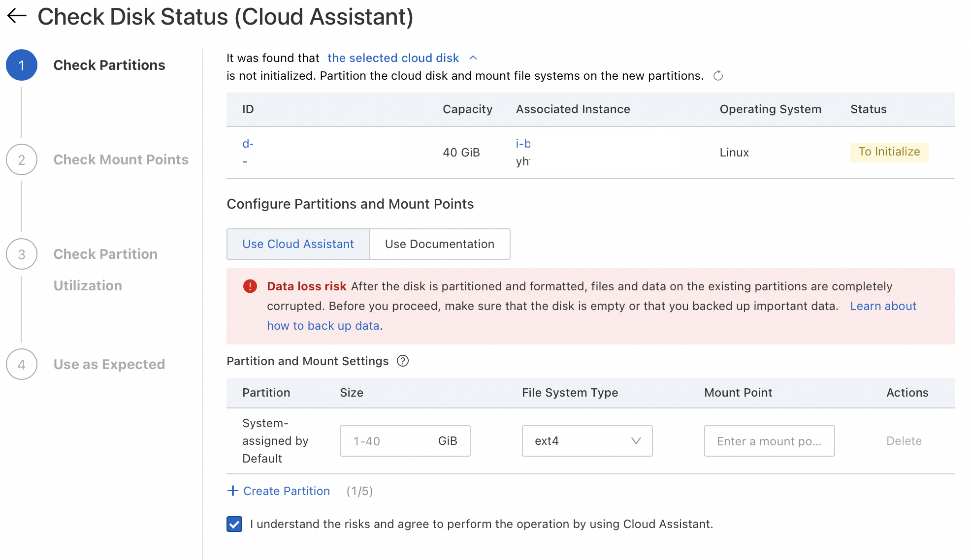Click the Data loss risk label
971x560 pixels.
[x=307, y=286]
